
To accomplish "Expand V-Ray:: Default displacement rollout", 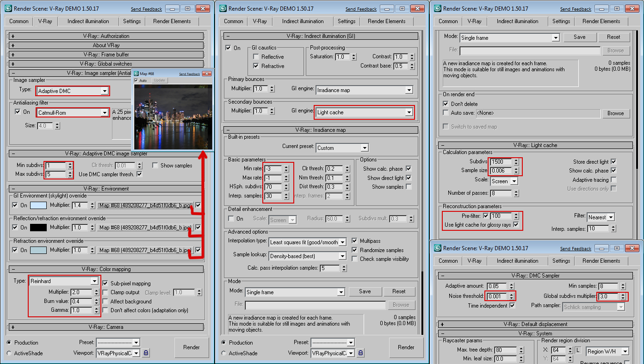I will click(535, 324).
